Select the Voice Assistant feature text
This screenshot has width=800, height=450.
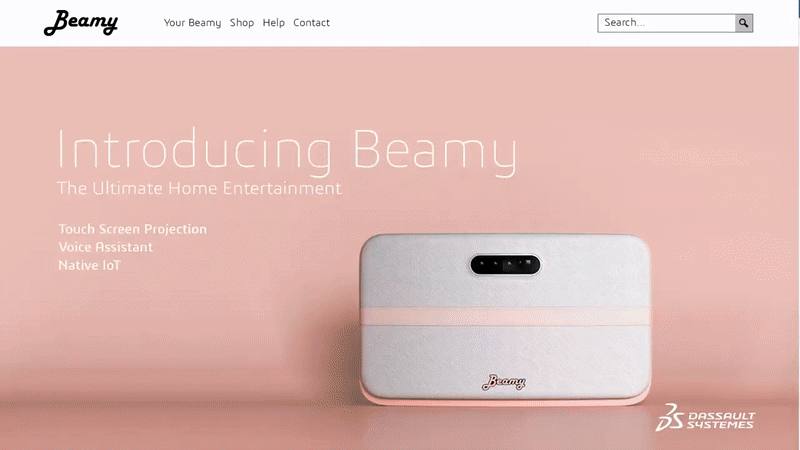106,247
